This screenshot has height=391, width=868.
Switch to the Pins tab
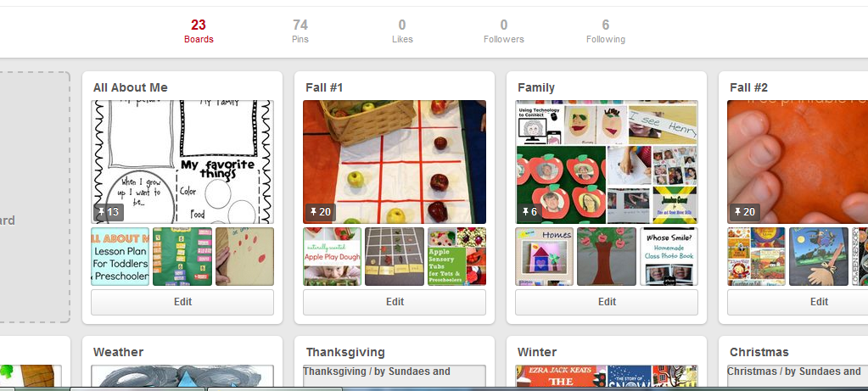[300, 31]
